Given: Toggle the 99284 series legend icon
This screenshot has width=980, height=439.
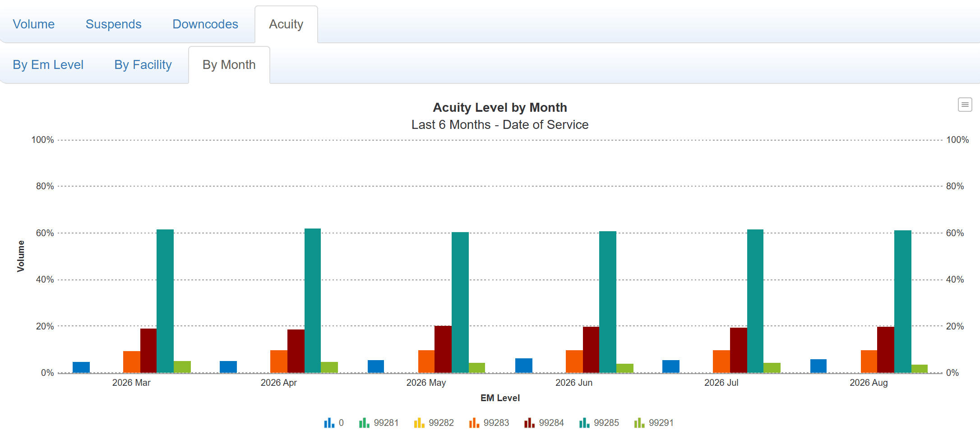Looking at the screenshot, I should click(529, 423).
